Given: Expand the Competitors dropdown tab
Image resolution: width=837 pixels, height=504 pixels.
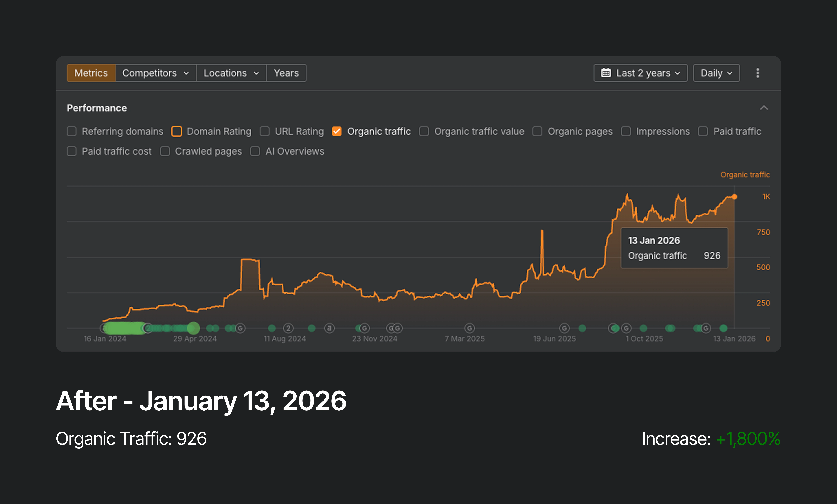Looking at the screenshot, I should [x=155, y=73].
